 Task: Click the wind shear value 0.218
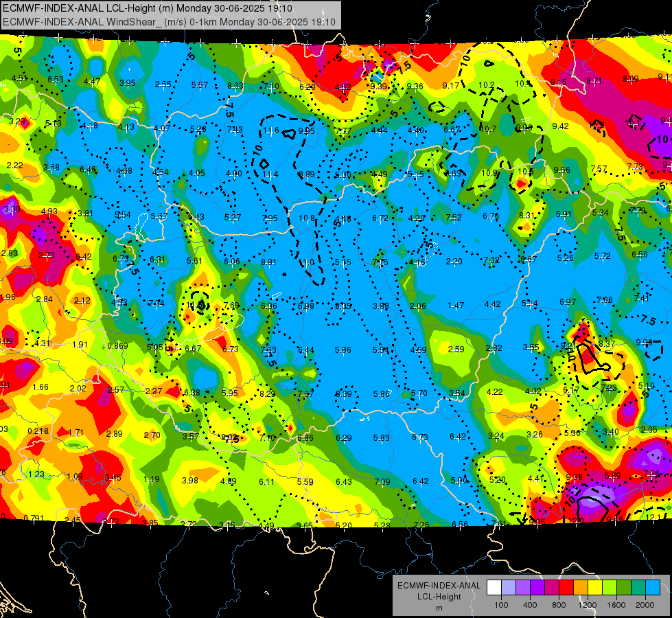pos(38,431)
